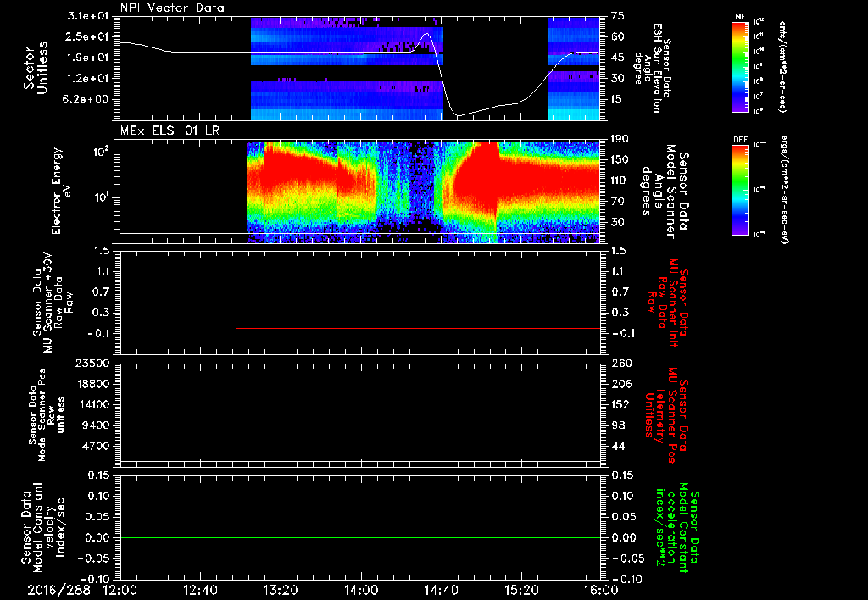The height and width of the screenshot is (600, 868).
Task: Click the DEF color scale bar
Action: point(741,189)
